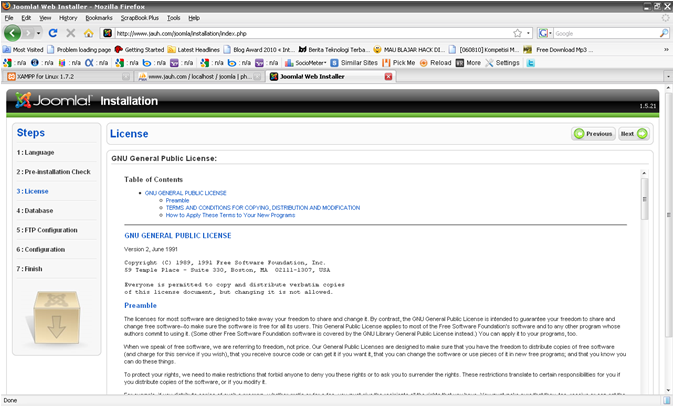Click the page vertical scrollbar
The width and height of the screenshot is (675, 409).
pyautogui.click(x=668, y=215)
